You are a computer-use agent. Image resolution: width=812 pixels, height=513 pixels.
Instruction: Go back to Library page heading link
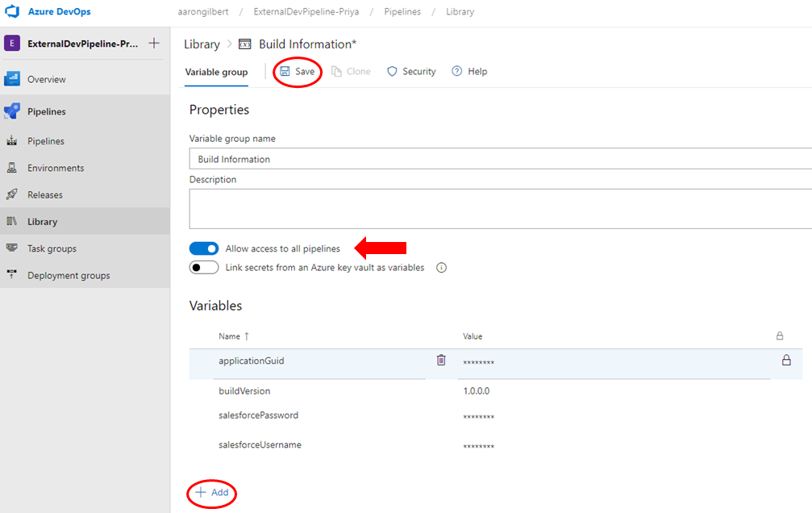202,44
